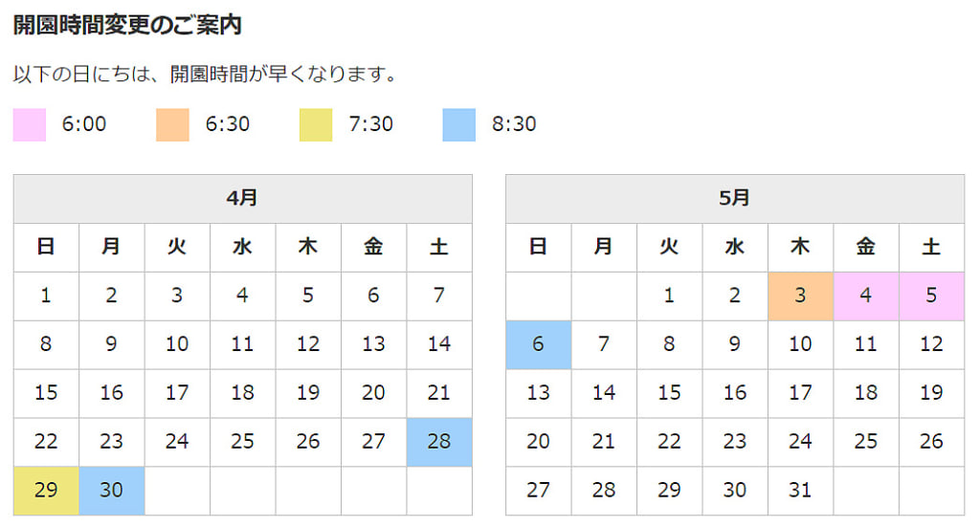Select April 29 yellow-highlighted cell

tap(46, 491)
